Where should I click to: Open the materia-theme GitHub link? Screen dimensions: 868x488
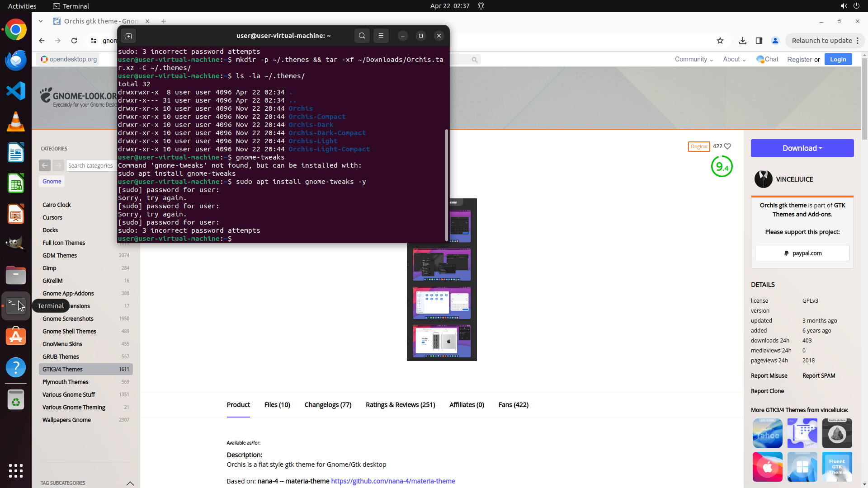coord(393,481)
